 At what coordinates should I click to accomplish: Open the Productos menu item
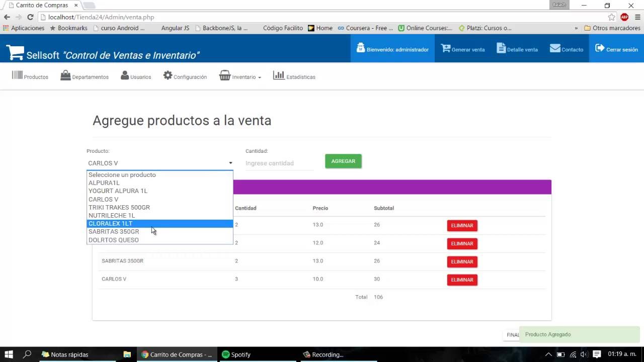click(x=30, y=76)
